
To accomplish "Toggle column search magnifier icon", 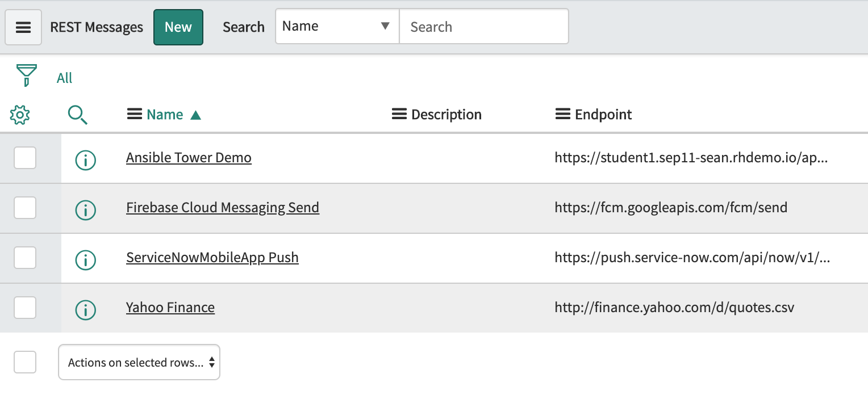I will pyautogui.click(x=77, y=115).
